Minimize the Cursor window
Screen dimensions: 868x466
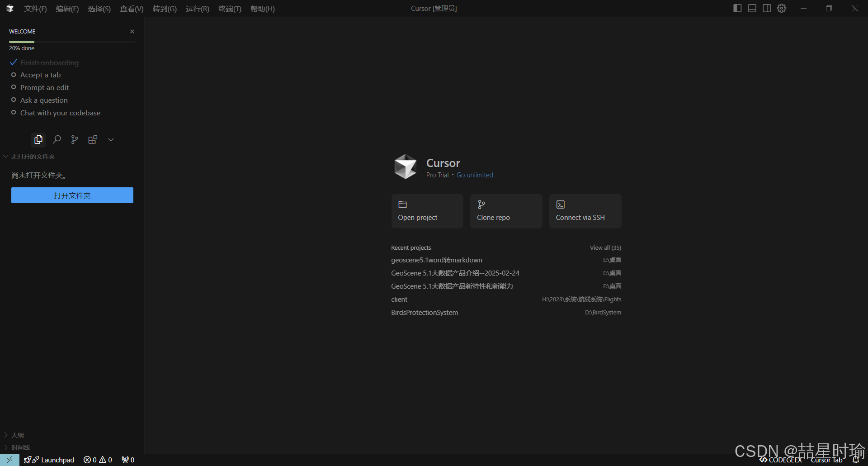click(803, 9)
